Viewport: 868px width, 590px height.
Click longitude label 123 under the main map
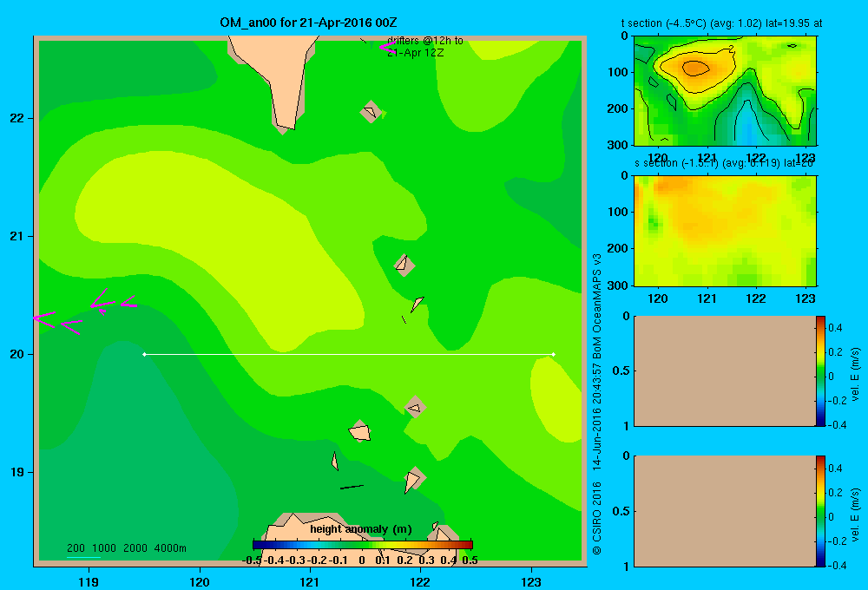coord(531,582)
